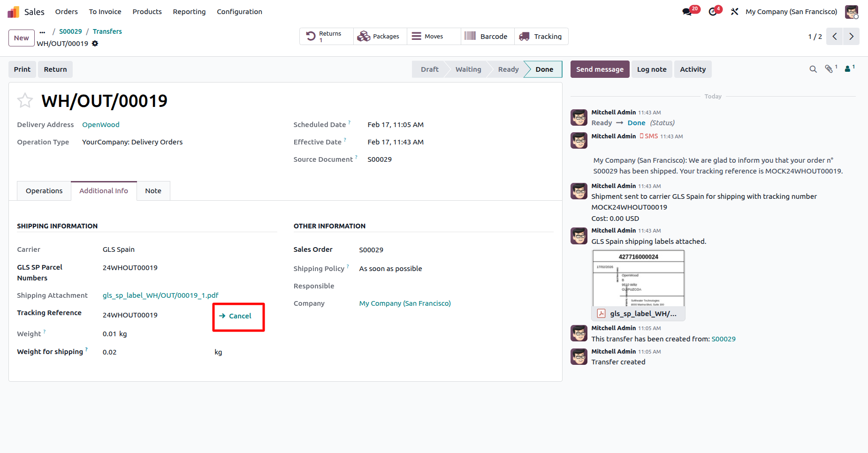Open the user avatar menu
The width and height of the screenshot is (868, 453).
tap(852, 12)
